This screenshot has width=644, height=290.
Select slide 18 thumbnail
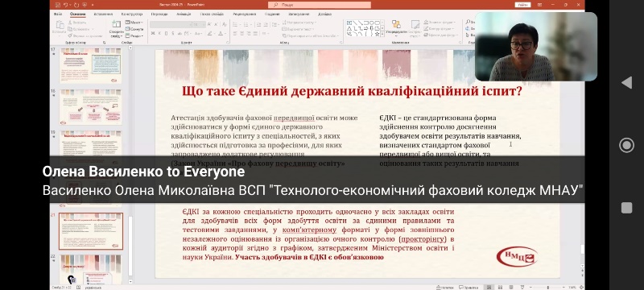(91, 106)
